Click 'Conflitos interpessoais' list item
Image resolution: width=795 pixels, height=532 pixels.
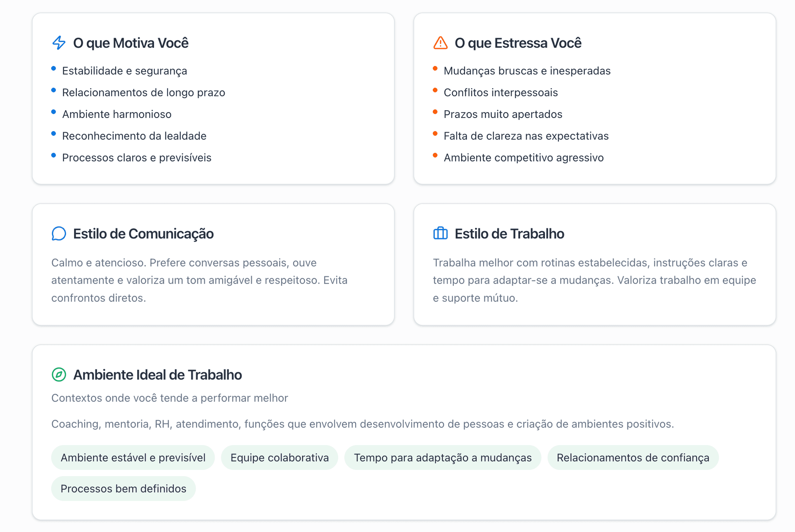click(500, 92)
